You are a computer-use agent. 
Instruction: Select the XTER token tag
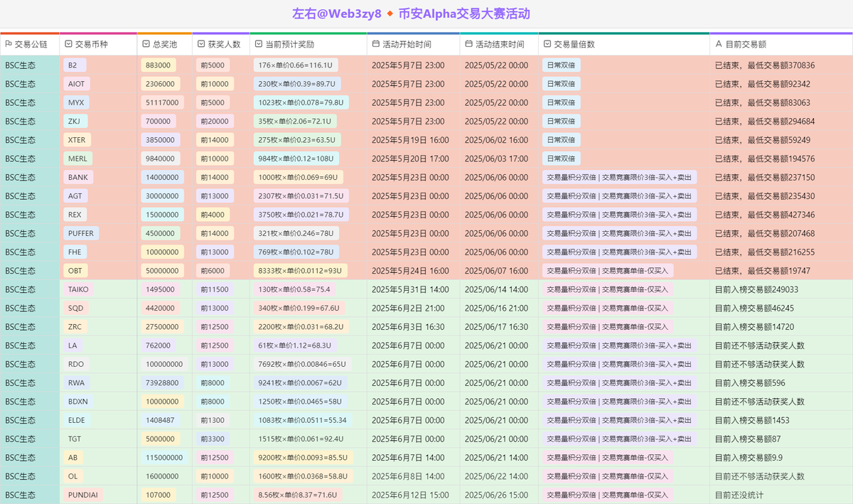click(x=77, y=140)
